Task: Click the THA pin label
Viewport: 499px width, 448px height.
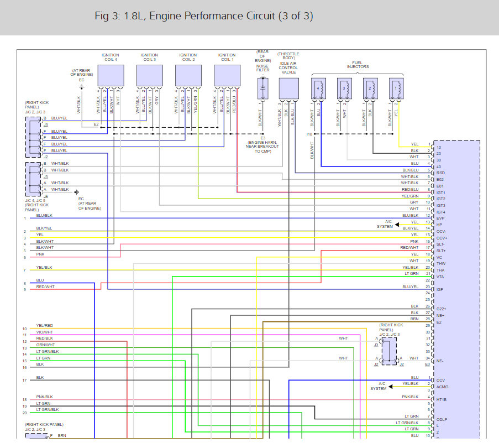Action: coord(440,270)
